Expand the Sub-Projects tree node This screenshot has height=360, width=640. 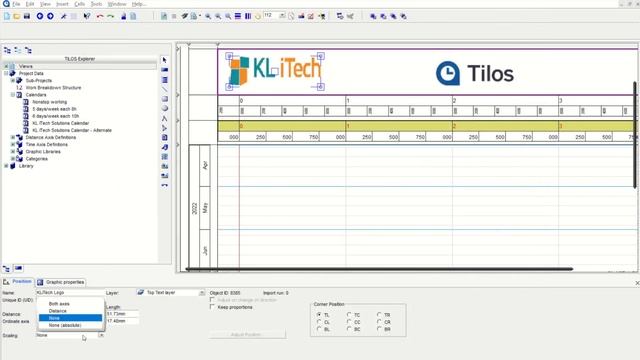(x=13, y=80)
